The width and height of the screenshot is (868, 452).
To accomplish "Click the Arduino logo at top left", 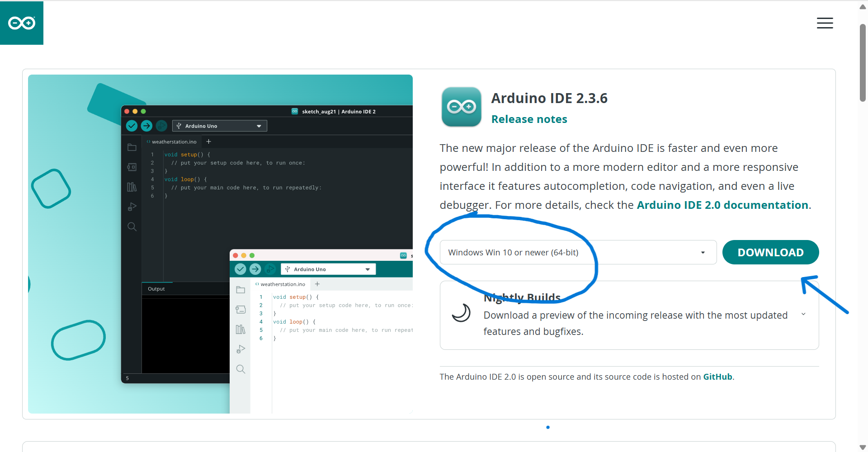I will (22, 23).
